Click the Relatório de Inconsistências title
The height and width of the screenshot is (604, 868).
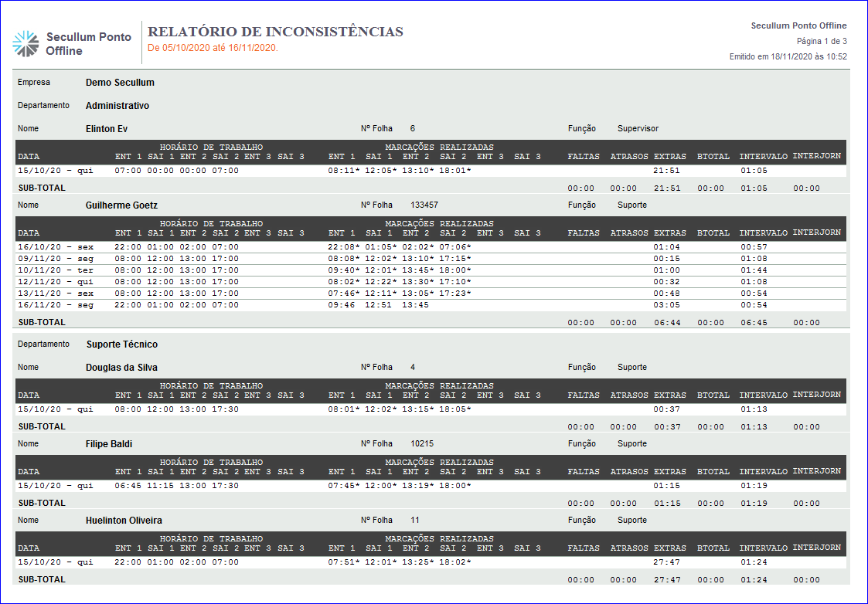coord(275,32)
